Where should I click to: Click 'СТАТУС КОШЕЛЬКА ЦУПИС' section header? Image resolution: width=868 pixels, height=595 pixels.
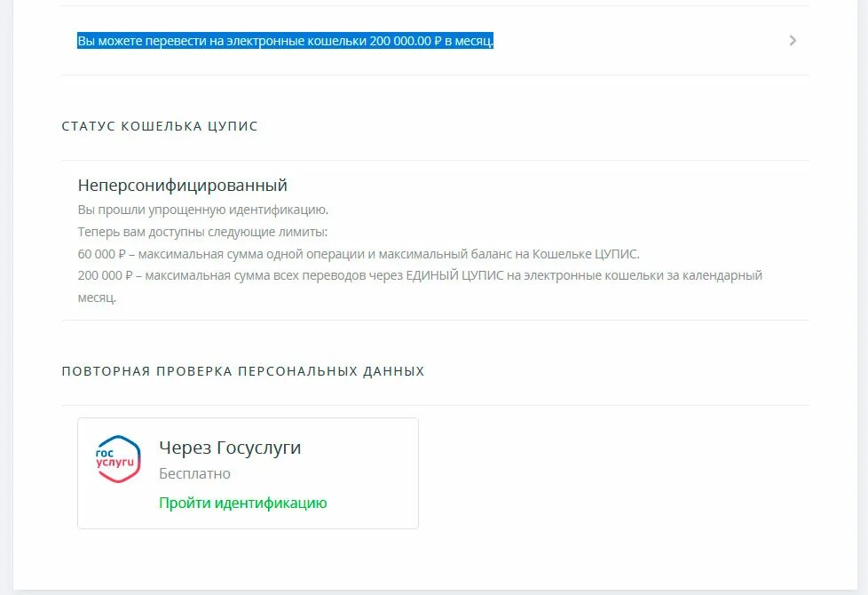point(160,126)
